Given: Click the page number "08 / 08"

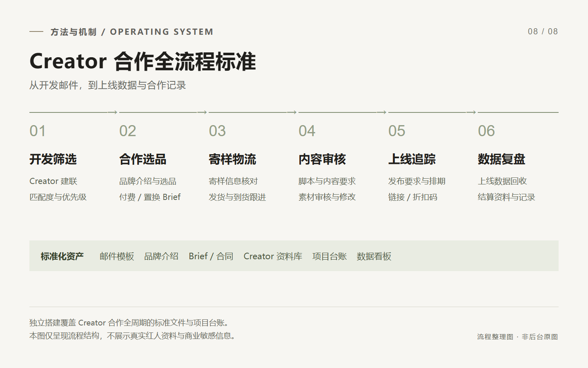Looking at the screenshot, I should [543, 31].
